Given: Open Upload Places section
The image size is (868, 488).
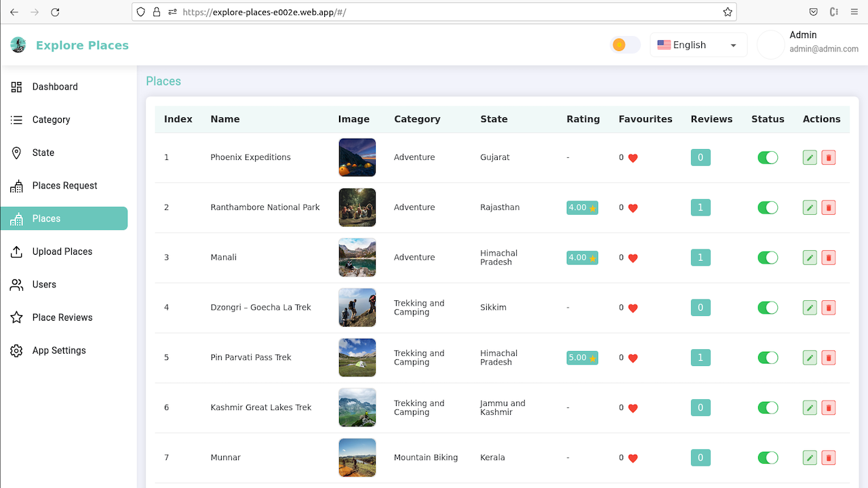Looking at the screenshot, I should pos(62,251).
